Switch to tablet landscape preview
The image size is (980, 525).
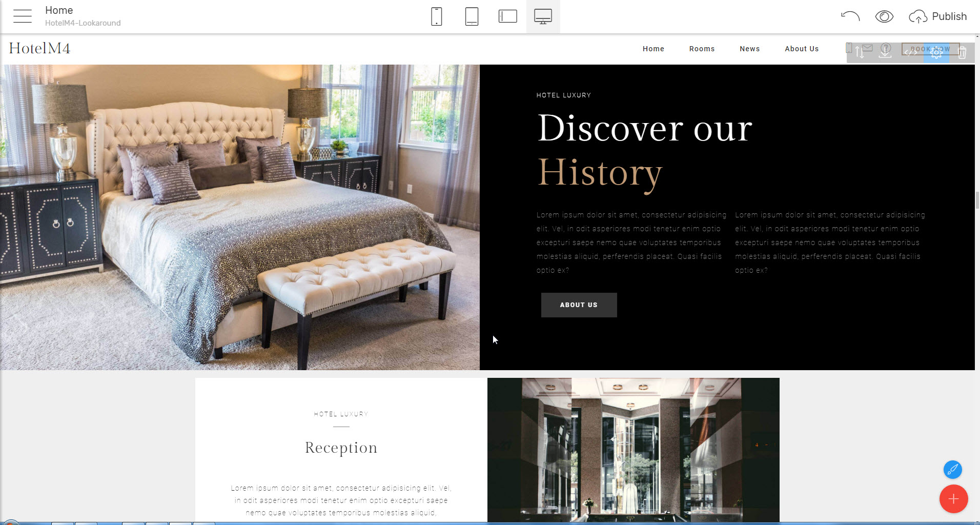(x=507, y=16)
